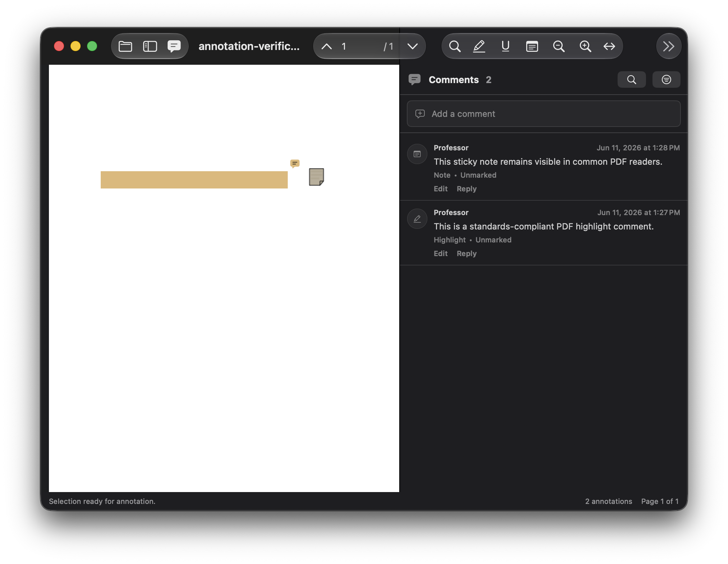Reply to the sticky note comment
This screenshot has height=564, width=728.
(x=467, y=189)
